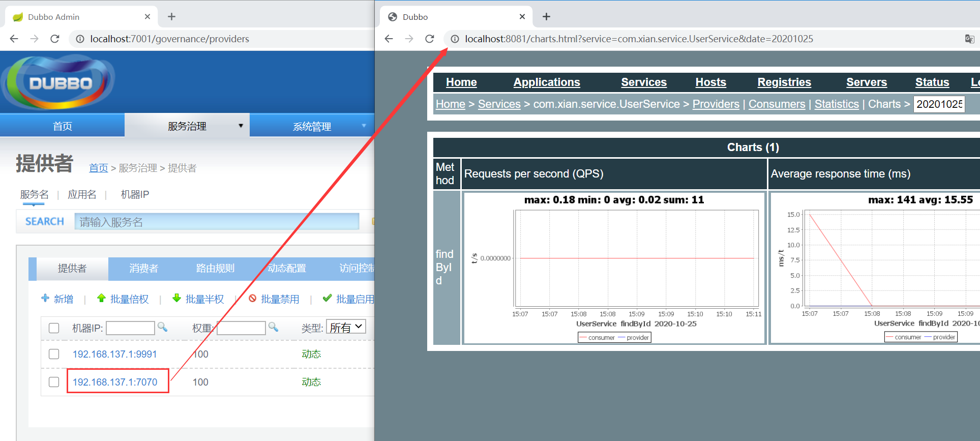
Task: Close the Dubbo monitor tab
Action: [x=522, y=17]
